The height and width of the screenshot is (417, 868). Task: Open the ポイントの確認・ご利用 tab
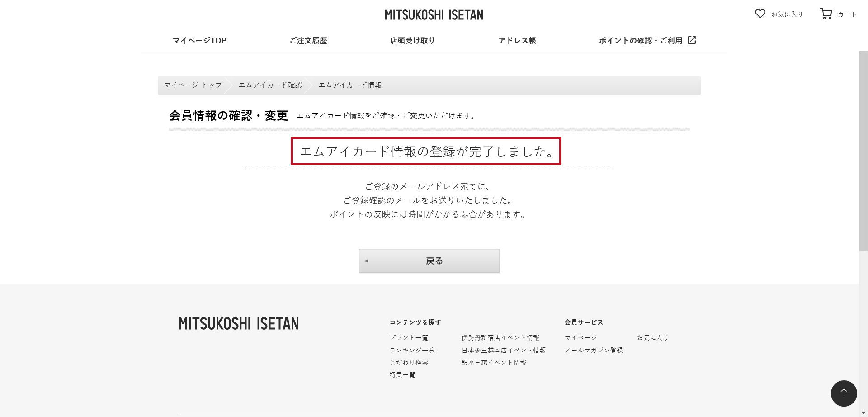click(x=641, y=41)
